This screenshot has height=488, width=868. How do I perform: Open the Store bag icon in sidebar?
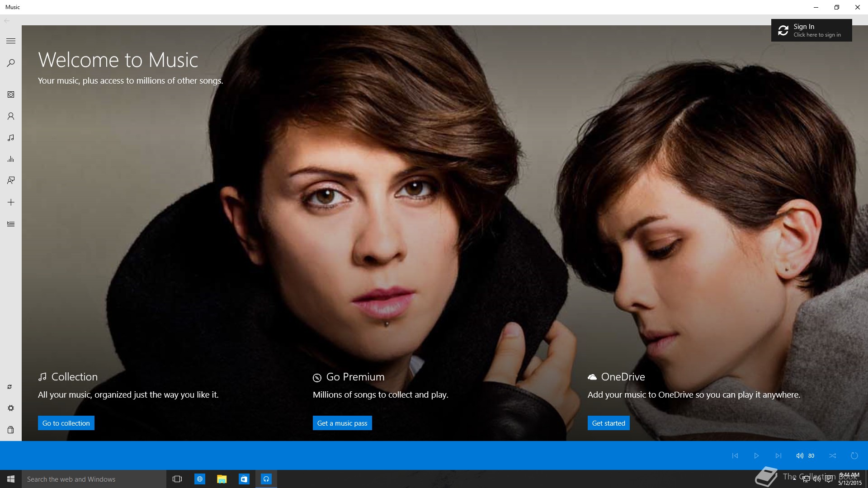coord(11,430)
